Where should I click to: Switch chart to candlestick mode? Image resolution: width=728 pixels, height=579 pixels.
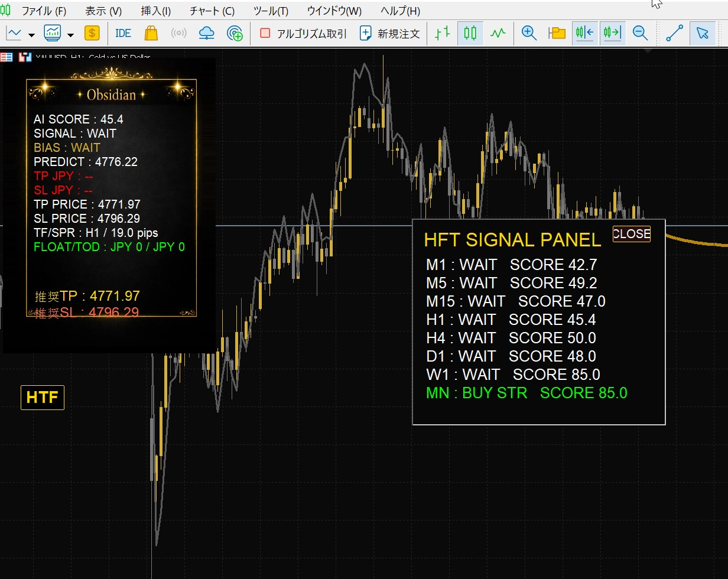470,33
